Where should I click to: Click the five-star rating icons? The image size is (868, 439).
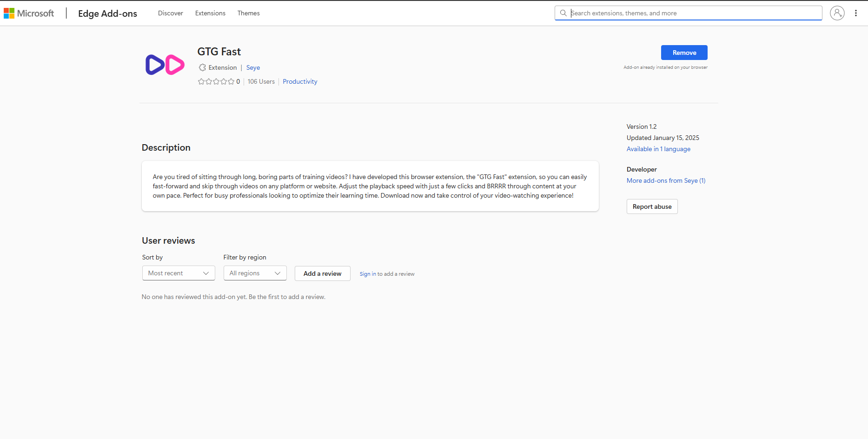(216, 81)
